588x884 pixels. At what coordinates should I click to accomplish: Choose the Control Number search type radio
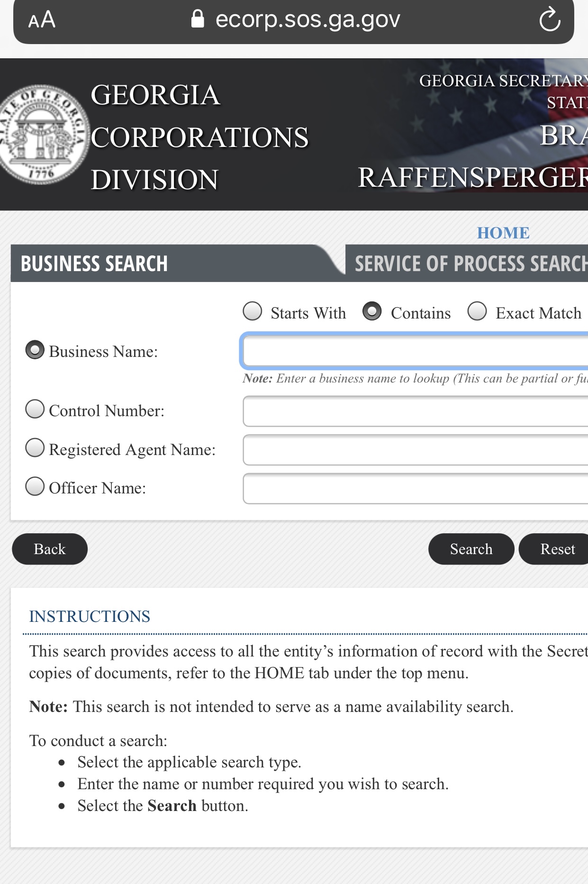click(35, 409)
